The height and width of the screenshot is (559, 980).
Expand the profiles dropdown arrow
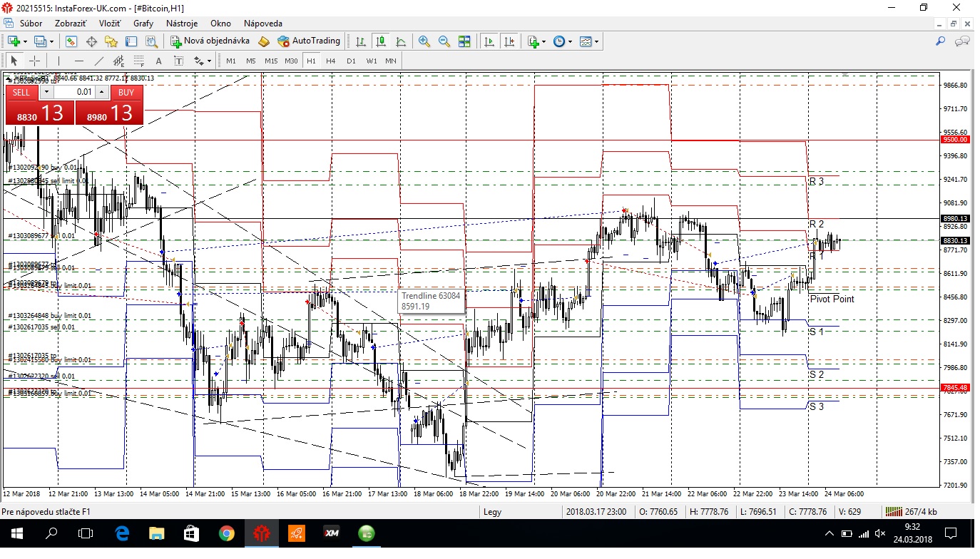(51, 41)
